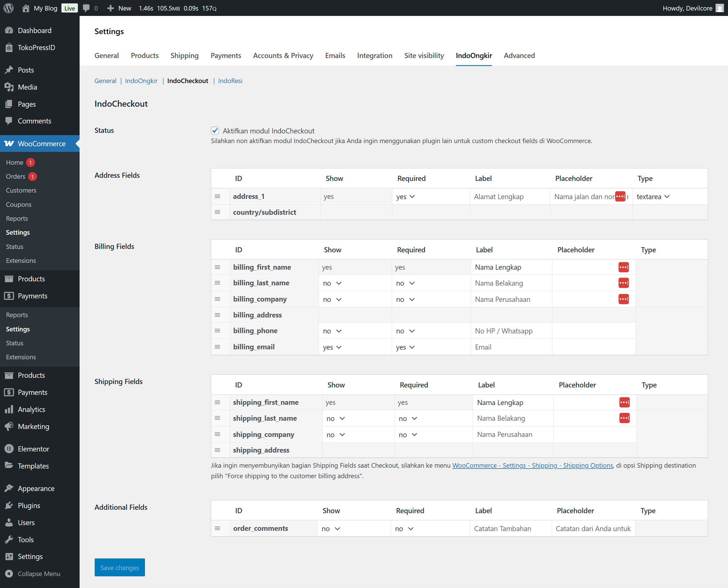Open shipping_last_name Show dropdown
Image resolution: width=728 pixels, height=588 pixels.
point(336,418)
